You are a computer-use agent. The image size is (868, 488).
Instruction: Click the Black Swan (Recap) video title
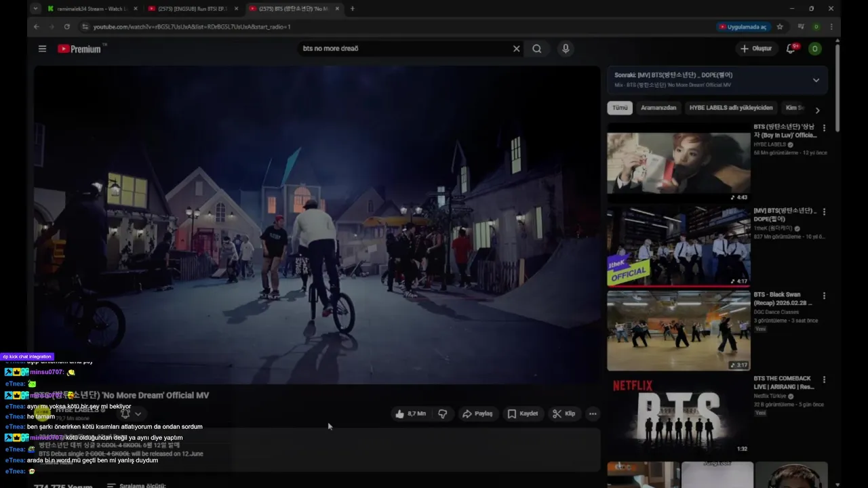[x=782, y=299]
